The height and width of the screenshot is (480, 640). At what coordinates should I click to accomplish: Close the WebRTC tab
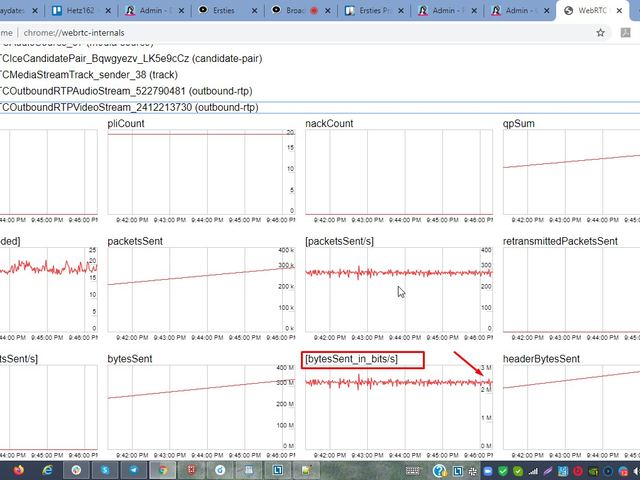point(619,11)
